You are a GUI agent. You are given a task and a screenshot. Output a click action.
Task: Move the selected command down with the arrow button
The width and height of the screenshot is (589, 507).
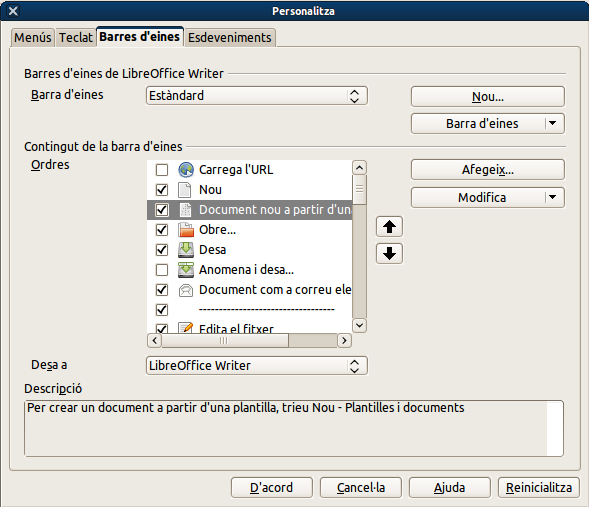389,254
